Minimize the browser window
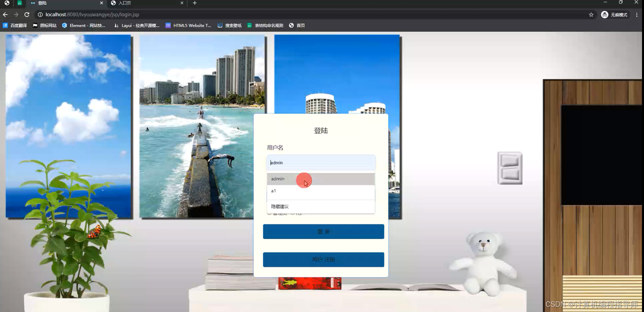Screen dimensions: 644x312 605,2
